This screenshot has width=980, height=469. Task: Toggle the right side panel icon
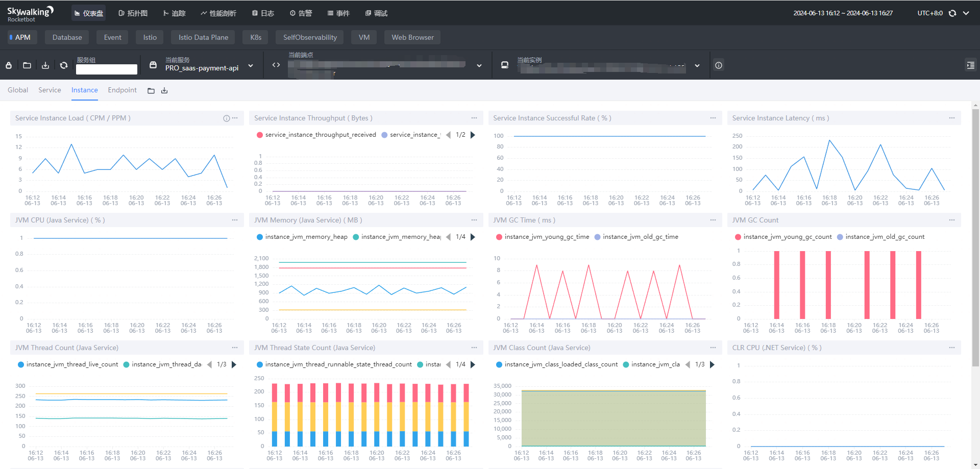coord(970,65)
